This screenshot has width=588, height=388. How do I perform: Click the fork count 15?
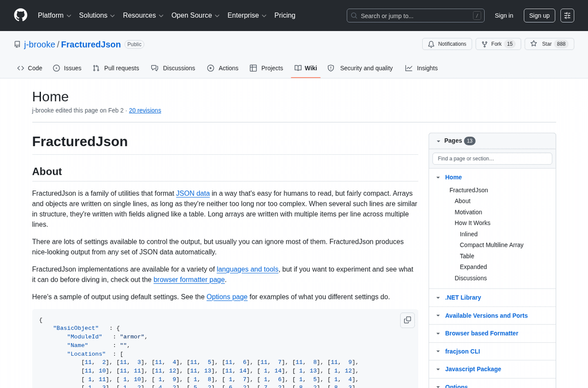[510, 44]
